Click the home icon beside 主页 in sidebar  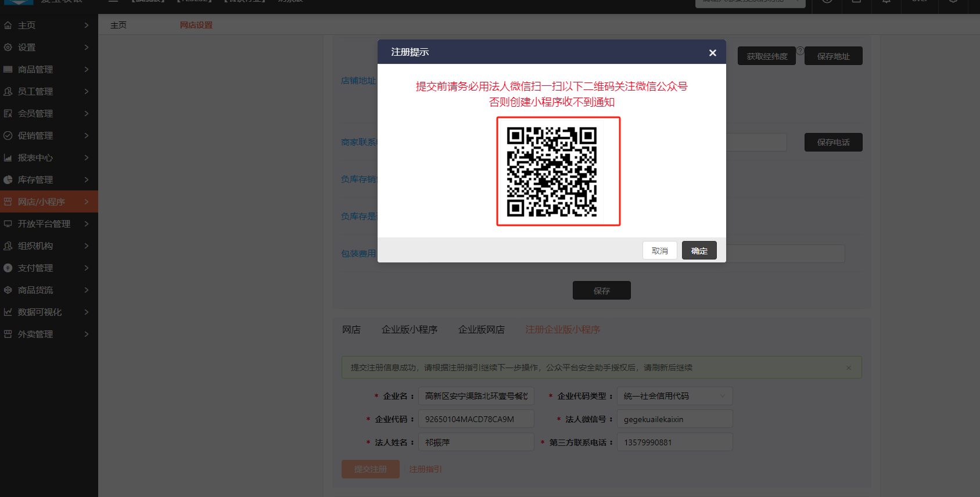pos(8,26)
